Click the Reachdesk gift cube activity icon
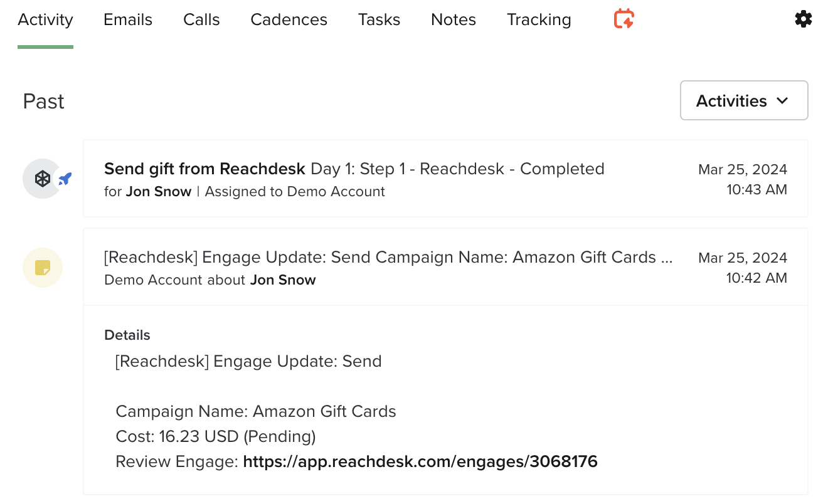This screenshot has width=828, height=504. point(42,178)
